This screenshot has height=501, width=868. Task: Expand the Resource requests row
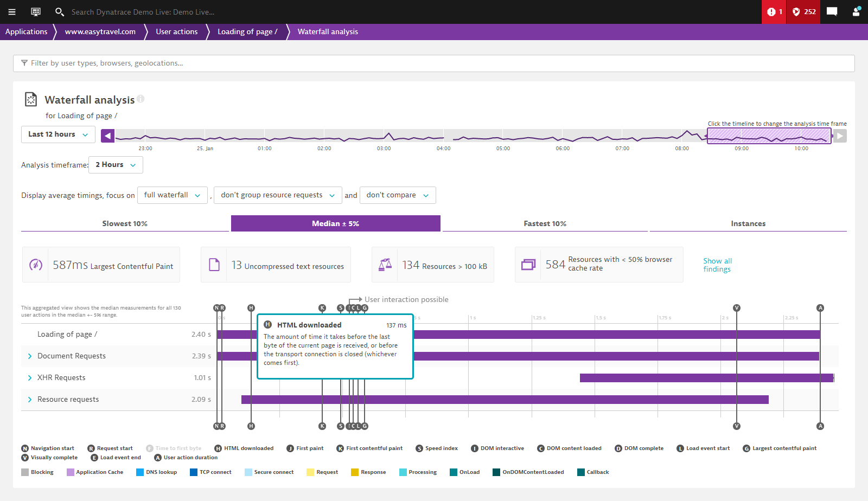click(30, 400)
